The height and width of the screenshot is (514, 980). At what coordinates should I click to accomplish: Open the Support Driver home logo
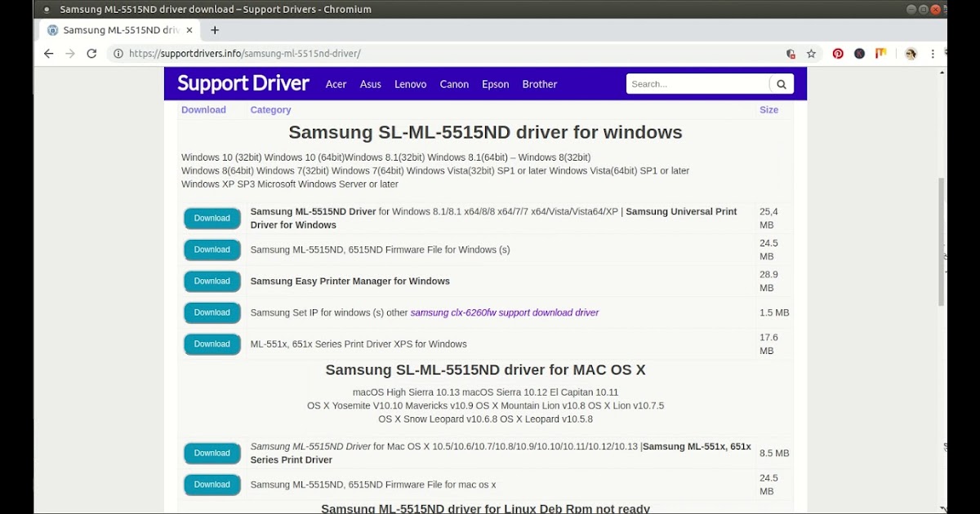click(x=243, y=83)
